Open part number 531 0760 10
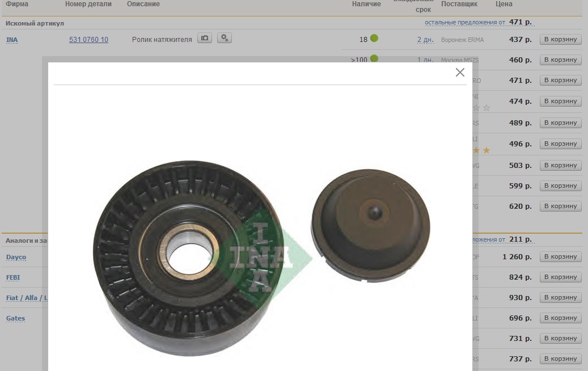Viewport: 588px width, 371px height. 88,39
